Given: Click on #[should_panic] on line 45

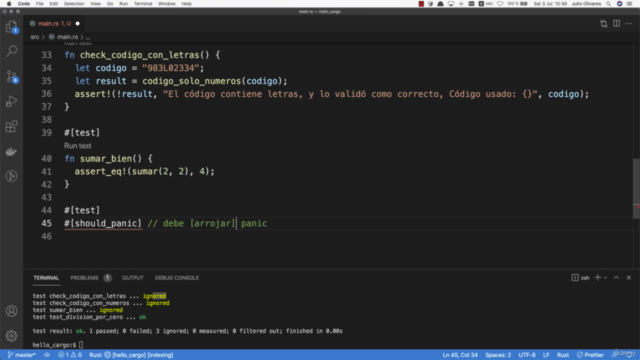Looking at the screenshot, I should click(103, 223).
